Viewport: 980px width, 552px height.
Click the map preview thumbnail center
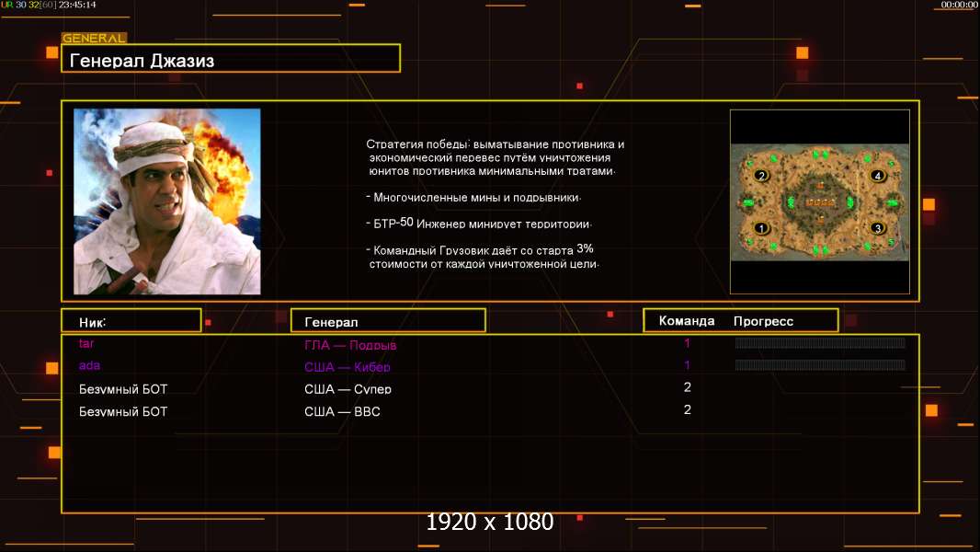pyautogui.click(x=819, y=201)
